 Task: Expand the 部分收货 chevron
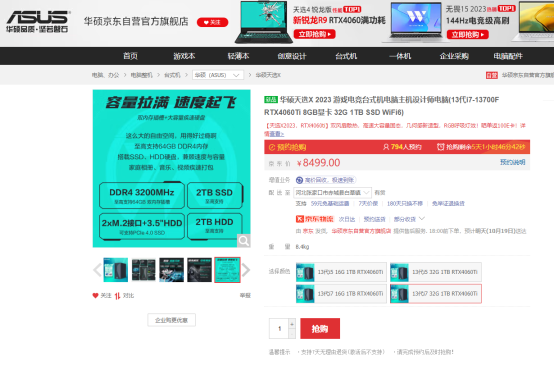422,219
